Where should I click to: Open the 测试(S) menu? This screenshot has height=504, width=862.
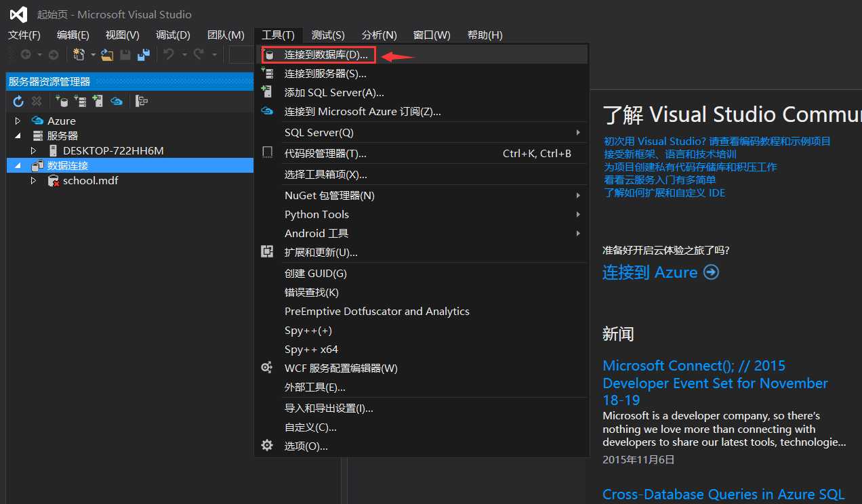pos(328,35)
